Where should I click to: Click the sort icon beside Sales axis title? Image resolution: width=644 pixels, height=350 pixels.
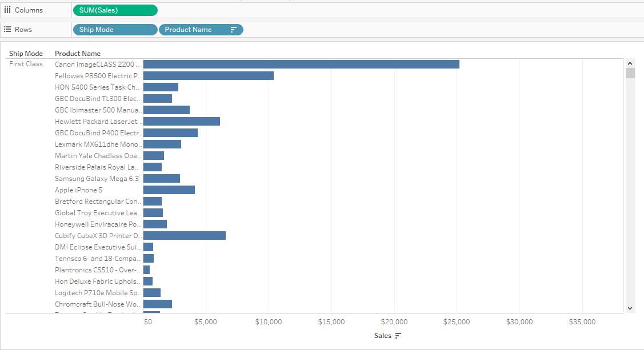click(398, 336)
